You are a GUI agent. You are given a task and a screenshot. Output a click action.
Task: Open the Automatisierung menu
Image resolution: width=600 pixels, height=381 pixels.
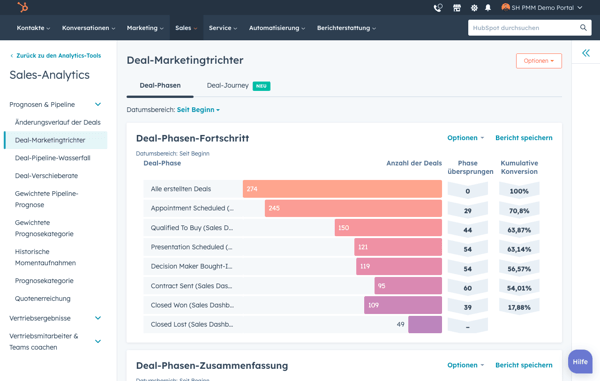click(x=277, y=28)
